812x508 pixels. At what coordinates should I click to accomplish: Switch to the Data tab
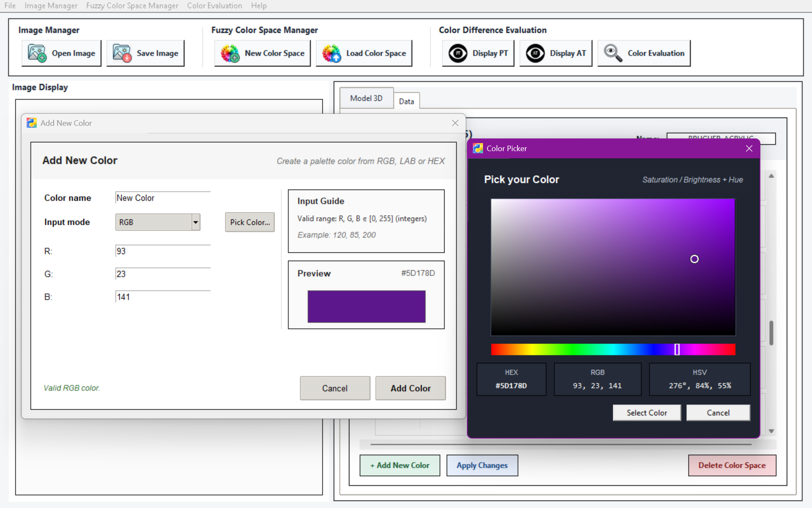tap(406, 101)
